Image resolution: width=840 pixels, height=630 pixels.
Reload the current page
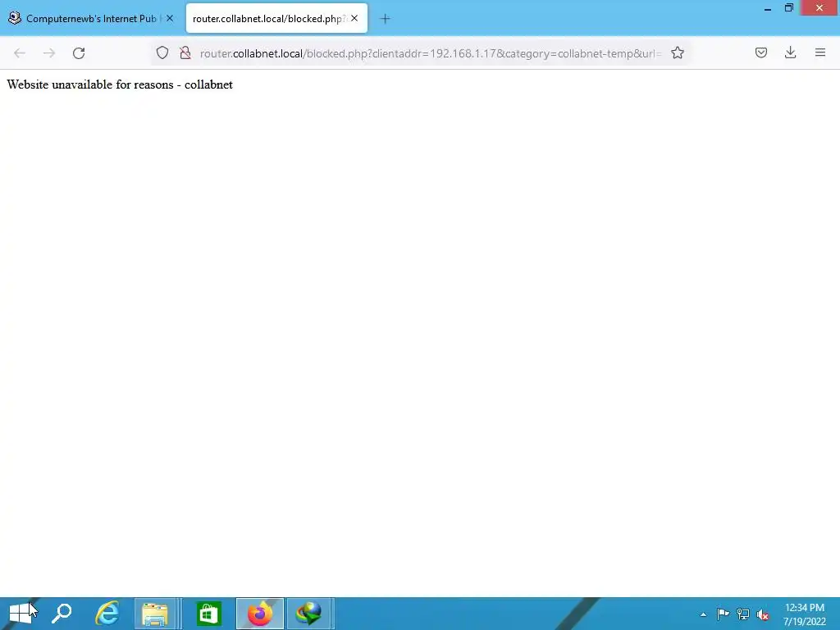pos(79,53)
